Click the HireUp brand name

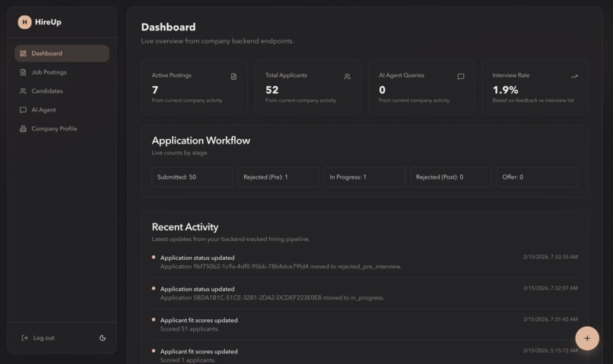tap(48, 22)
